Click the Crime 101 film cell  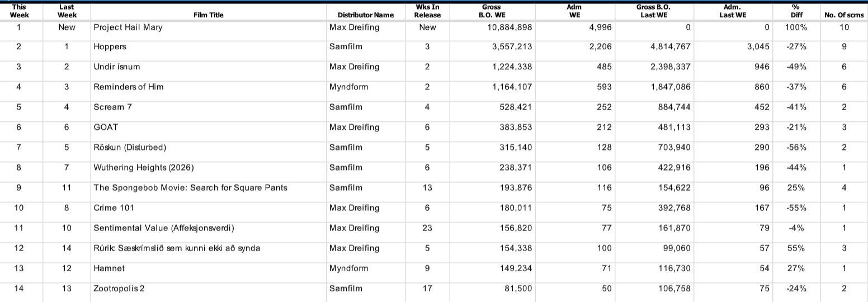[x=114, y=208]
